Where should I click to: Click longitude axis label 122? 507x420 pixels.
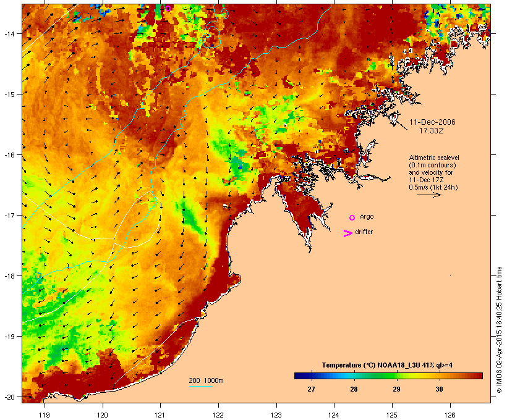[x=218, y=415]
